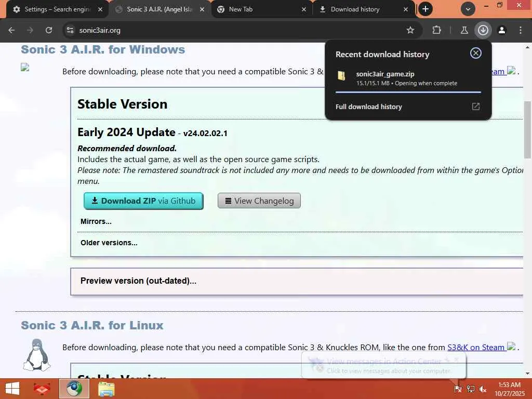The height and width of the screenshot is (399, 532).
Task: Open site information icon in address bar
Action: coord(70,30)
